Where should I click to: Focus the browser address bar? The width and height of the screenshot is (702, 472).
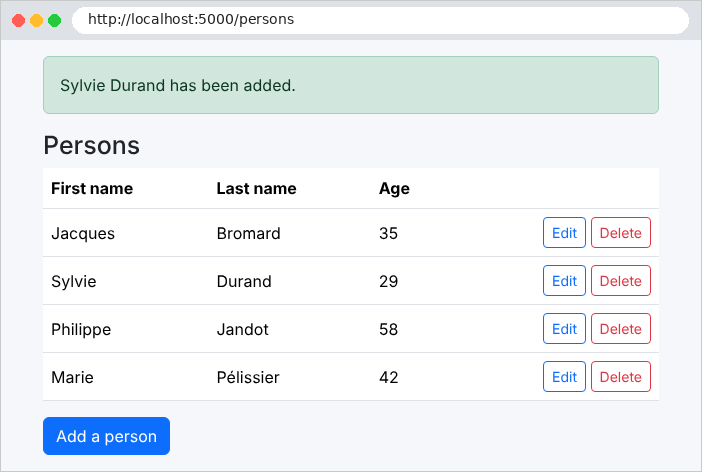click(x=380, y=20)
